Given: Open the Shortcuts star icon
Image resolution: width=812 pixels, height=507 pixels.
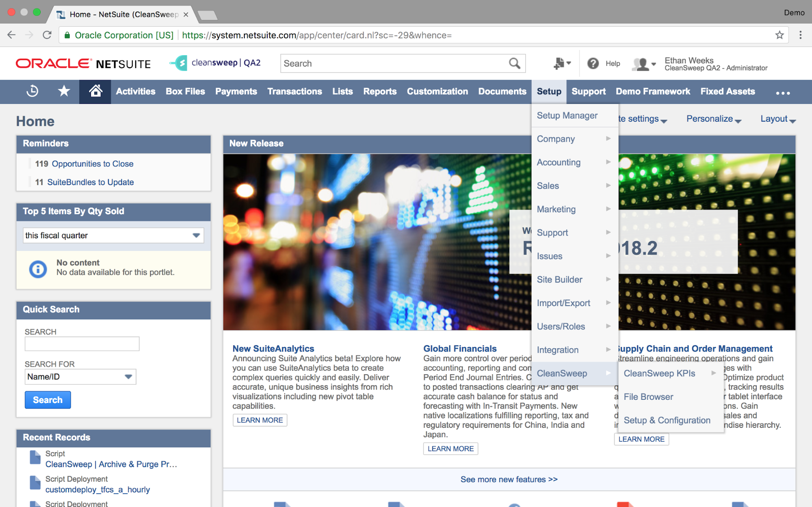Looking at the screenshot, I should pyautogui.click(x=64, y=91).
